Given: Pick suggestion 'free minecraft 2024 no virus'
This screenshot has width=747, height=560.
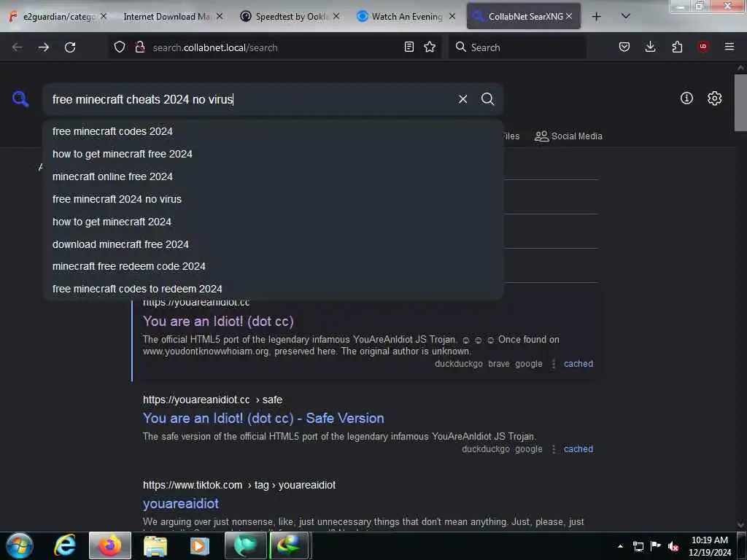Looking at the screenshot, I should pyautogui.click(x=273, y=199).
